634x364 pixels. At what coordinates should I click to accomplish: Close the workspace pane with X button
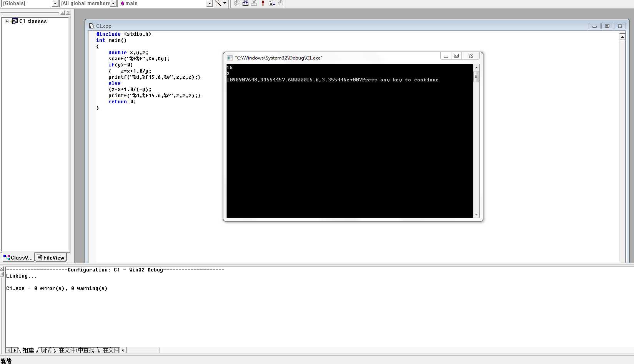pos(68,13)
